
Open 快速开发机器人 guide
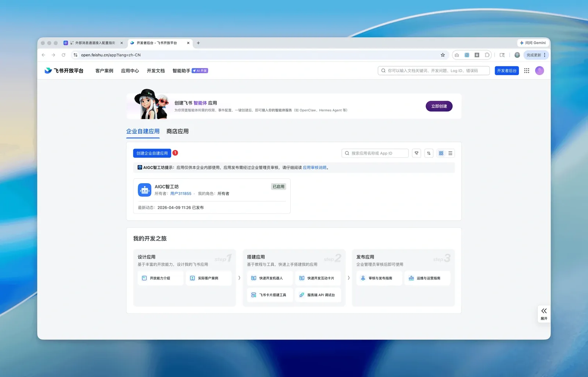(270, 278)
